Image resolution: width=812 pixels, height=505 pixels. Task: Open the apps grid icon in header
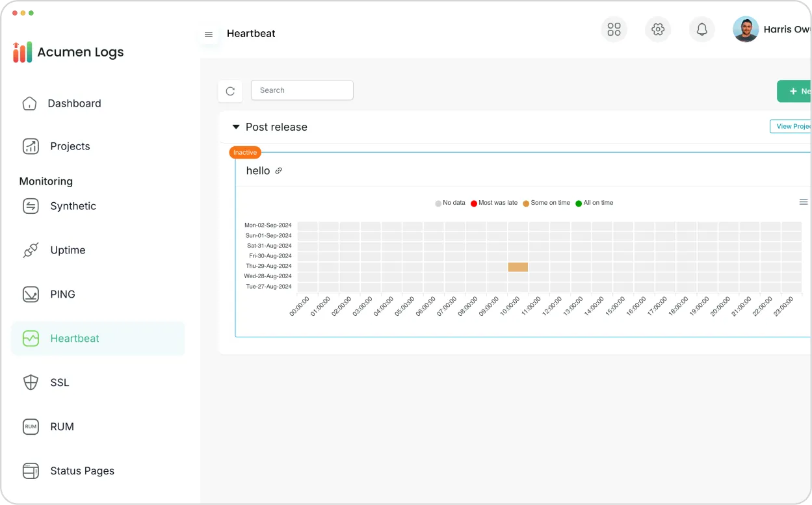pyautogui.click(x=614, y=29)
